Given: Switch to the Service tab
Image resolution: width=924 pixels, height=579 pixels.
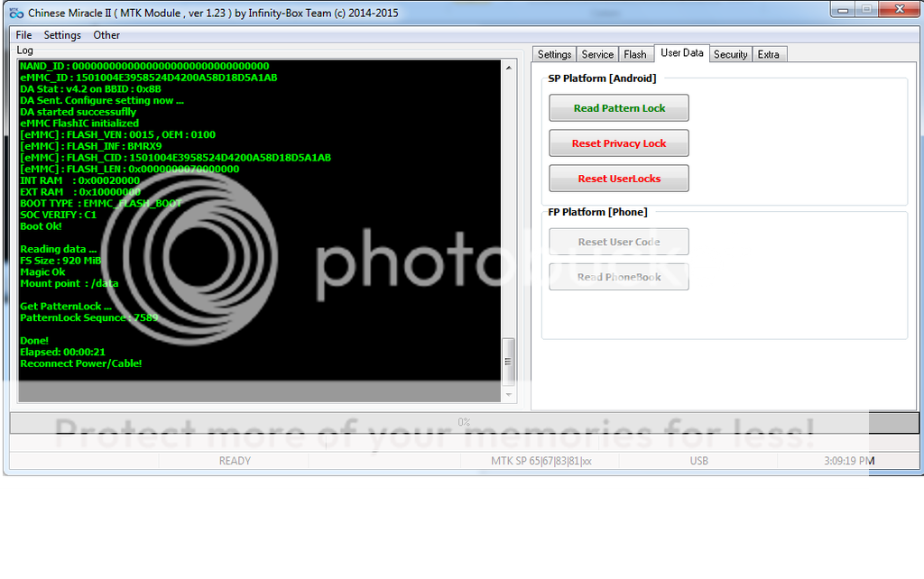Looking at the screenshot, I should coord(597,54).
